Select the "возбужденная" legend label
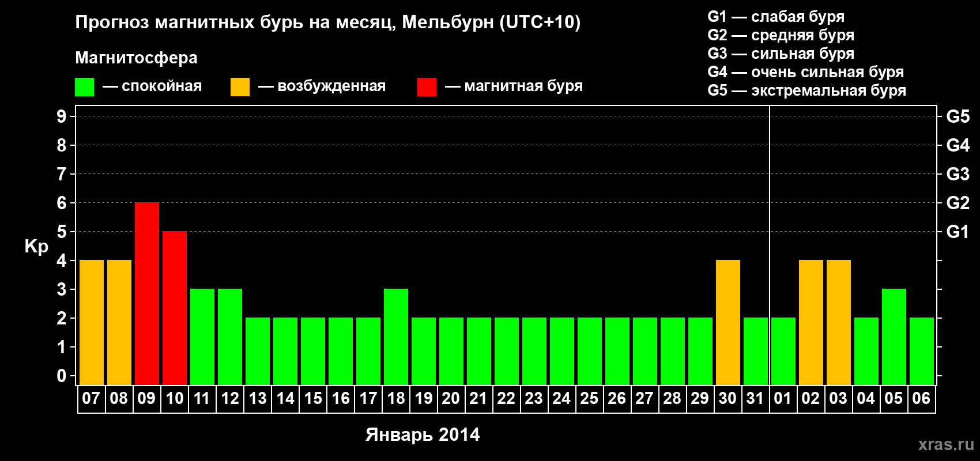Image resolution: width=980 pixels, height=461 pixels. pos(331,86)
